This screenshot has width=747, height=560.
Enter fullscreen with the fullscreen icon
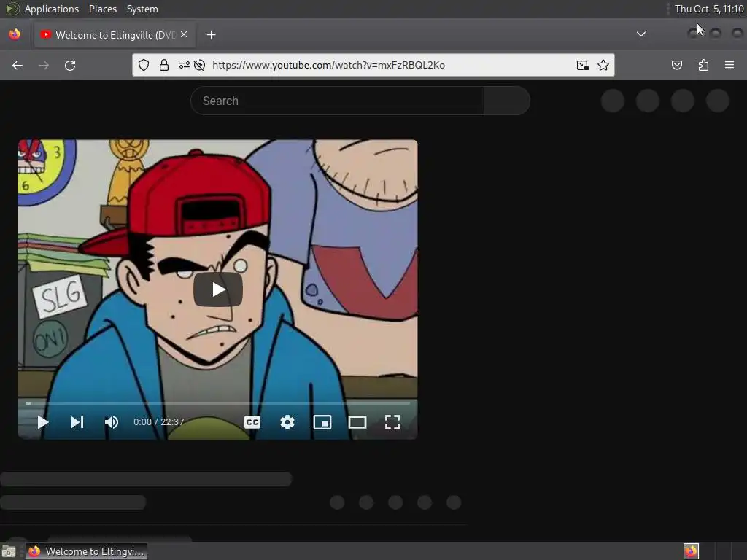[392, 422]
